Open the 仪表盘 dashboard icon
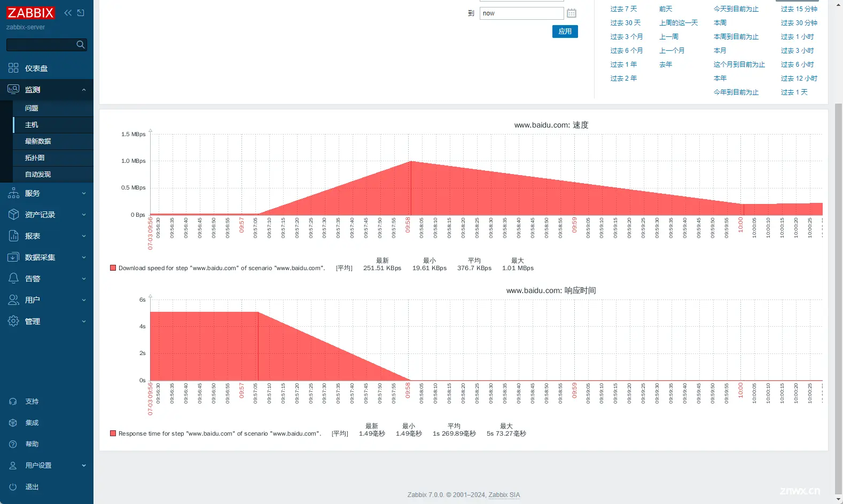Viewport: 843px width, 504px height. [x=13, y=68]
